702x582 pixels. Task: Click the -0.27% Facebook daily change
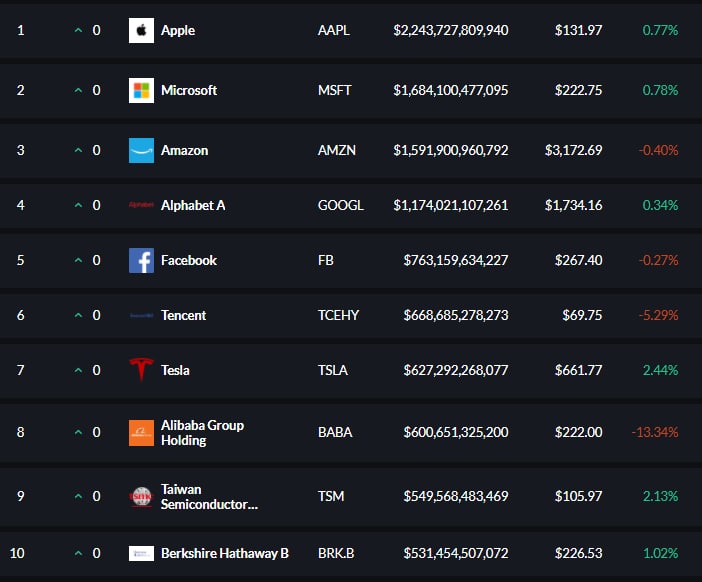point(659,261)
